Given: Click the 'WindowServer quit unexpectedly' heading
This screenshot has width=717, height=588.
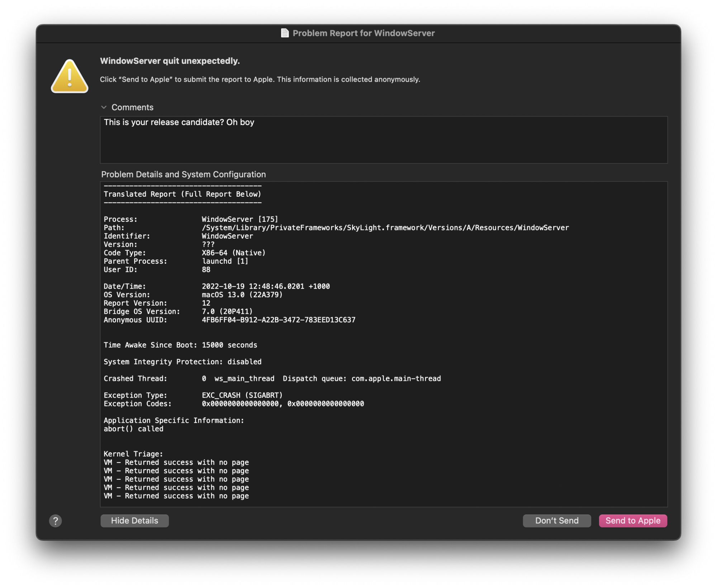Looking at the screenshot, I should pyautogui.click(x=170, y=61).
